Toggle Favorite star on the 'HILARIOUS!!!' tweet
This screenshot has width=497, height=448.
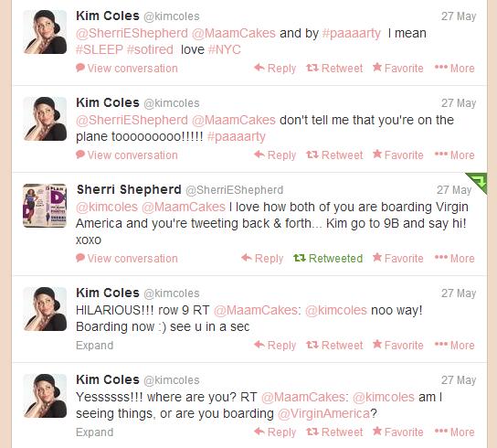pos(398,346)
